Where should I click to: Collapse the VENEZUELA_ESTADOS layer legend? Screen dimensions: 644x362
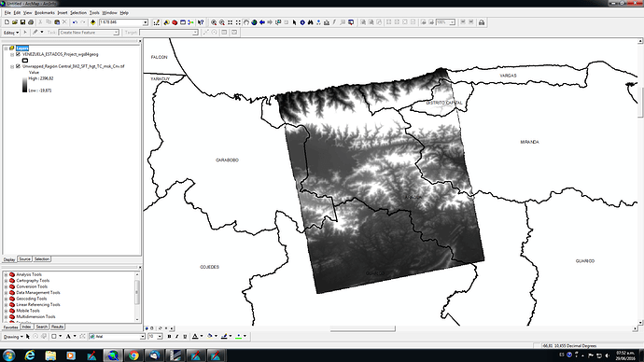point(12,54)
